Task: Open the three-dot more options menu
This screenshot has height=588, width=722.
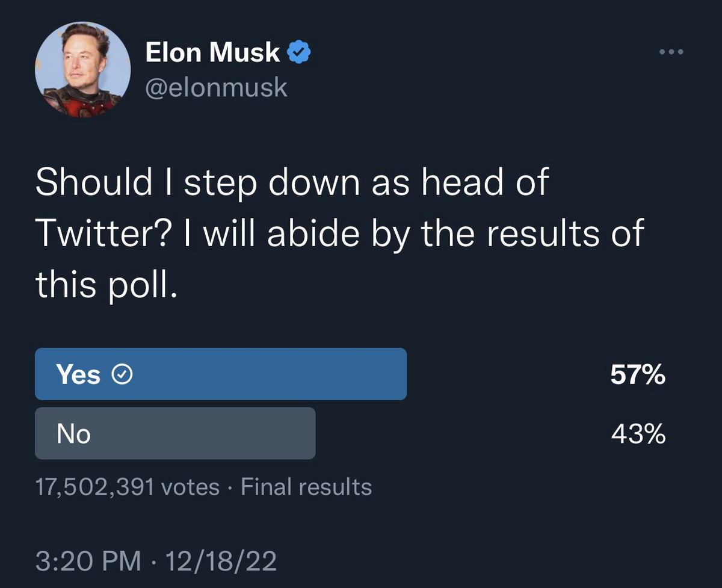Action: (671, 52)
